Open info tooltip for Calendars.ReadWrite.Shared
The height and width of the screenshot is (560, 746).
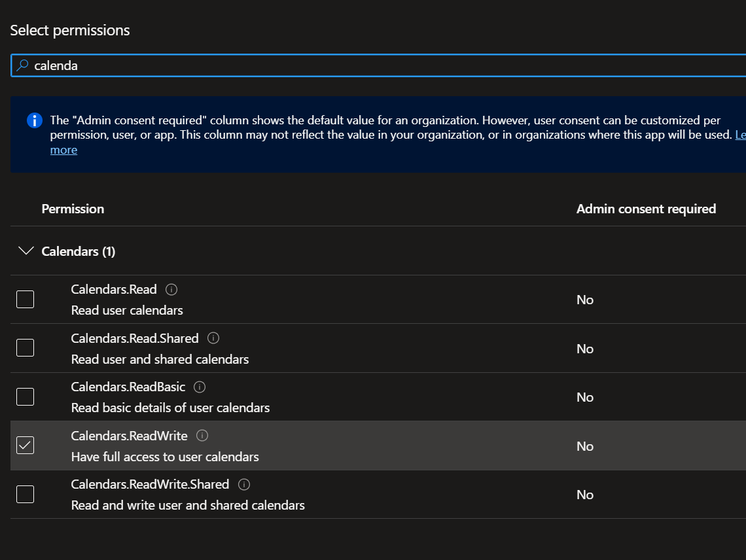click(244, 484)
